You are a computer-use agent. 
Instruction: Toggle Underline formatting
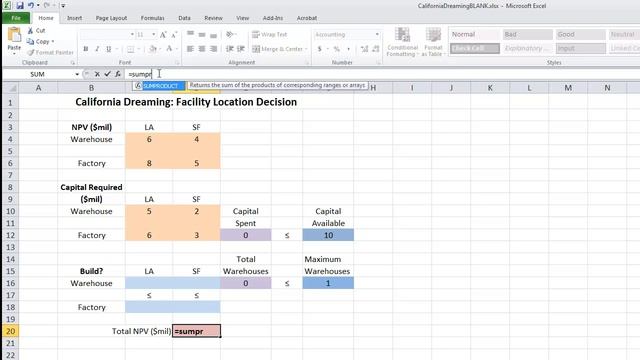tap(109, 49)
